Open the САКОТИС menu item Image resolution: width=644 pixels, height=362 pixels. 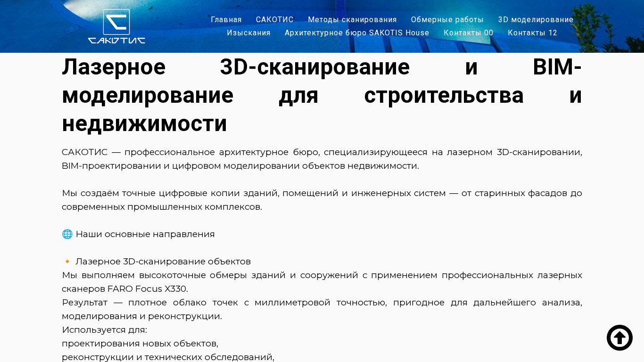click(x=275, y=20)
